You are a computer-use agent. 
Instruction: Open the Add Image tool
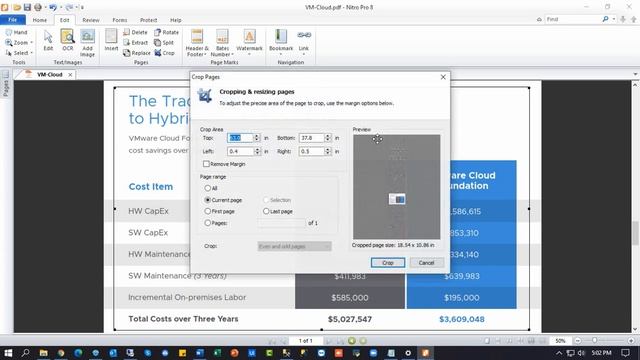coord(87,42)
